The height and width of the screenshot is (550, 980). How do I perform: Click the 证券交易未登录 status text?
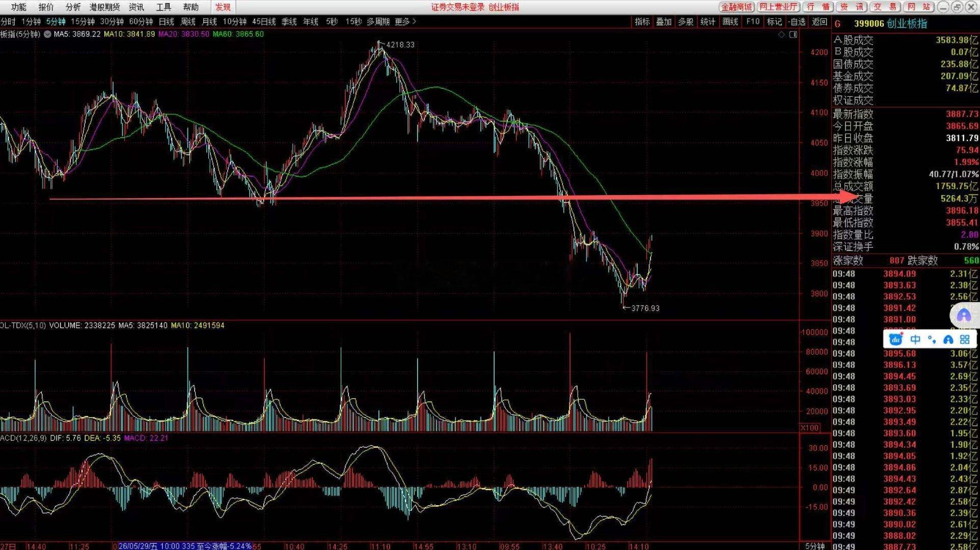click(457, 7)
